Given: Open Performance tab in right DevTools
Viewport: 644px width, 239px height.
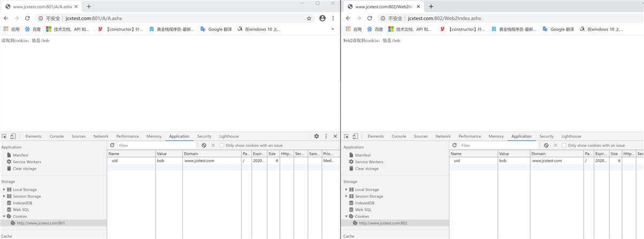Looking at the screenshot, I should click(470, 136).
